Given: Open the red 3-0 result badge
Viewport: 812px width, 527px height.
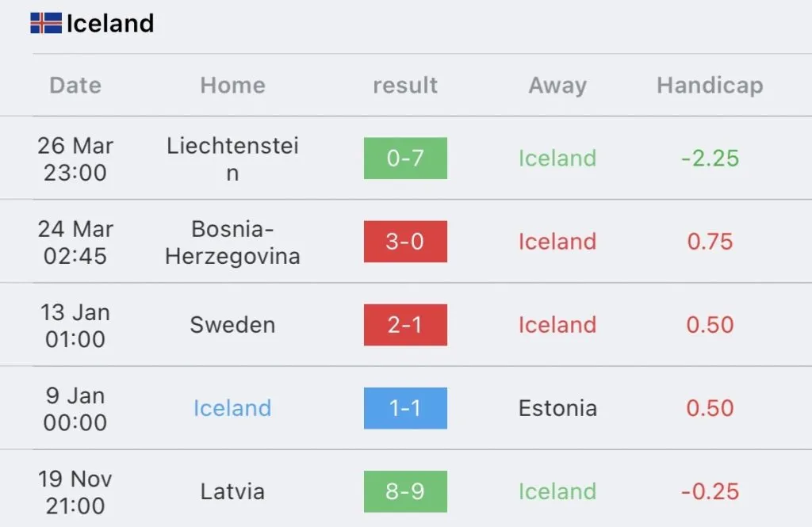Looking at the screenshot, I should coord(405,242).
